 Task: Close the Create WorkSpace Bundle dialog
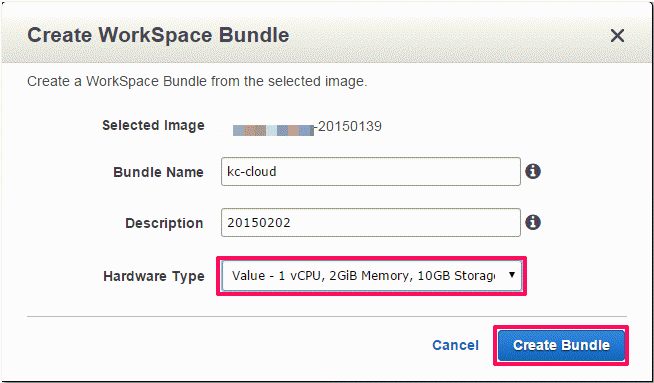coord(617,36)
